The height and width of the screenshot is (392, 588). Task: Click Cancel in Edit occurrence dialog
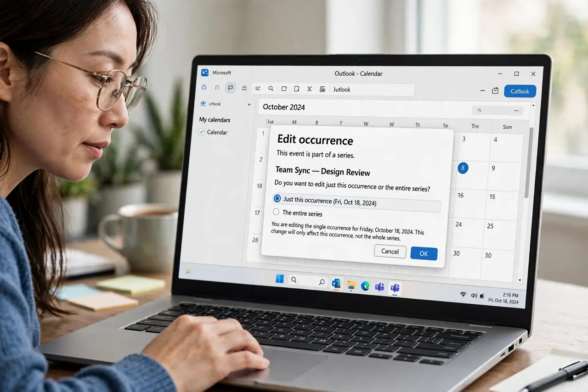coord(390,251)
